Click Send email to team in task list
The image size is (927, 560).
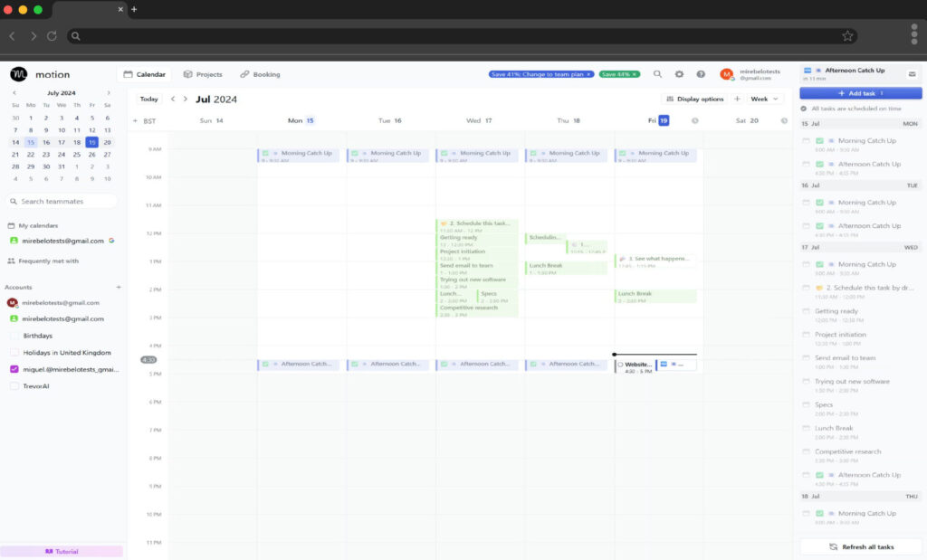pyautogui.click(x=845, y=358)
